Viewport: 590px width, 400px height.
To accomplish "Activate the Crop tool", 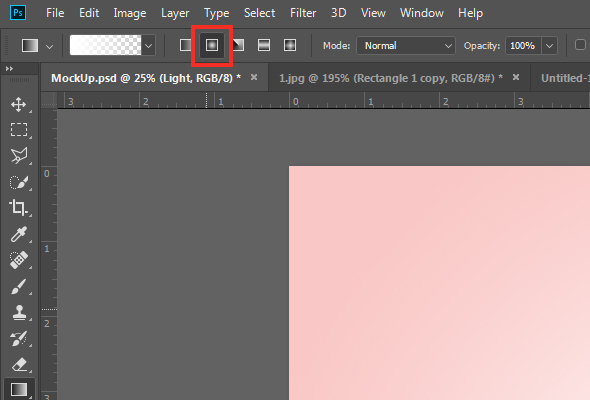I will pyautogui.click(x=18, y=207).
